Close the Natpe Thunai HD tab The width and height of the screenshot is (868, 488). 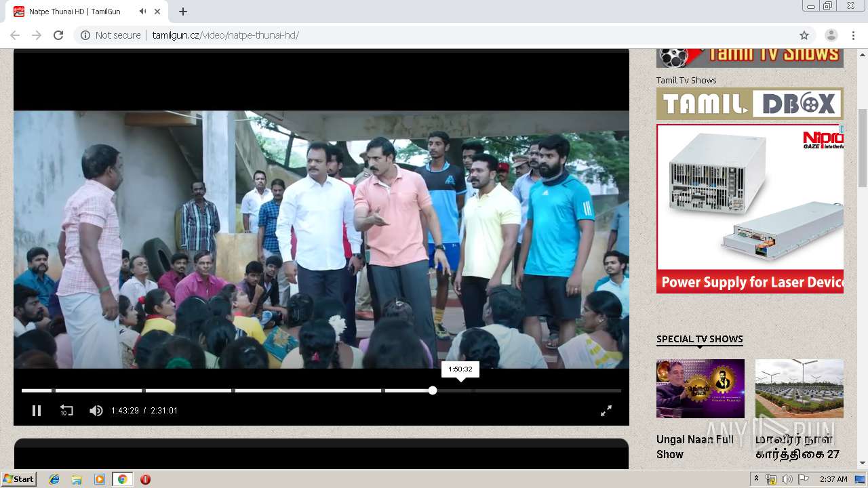coord(158,12)
